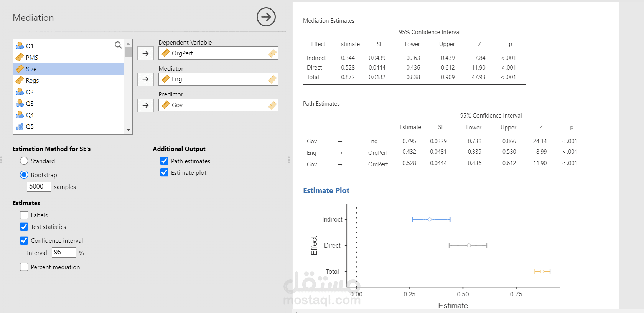Select the Size variable ruler icon
The width and height of the screenshot is (644, 313).
(x=20, y=69)
